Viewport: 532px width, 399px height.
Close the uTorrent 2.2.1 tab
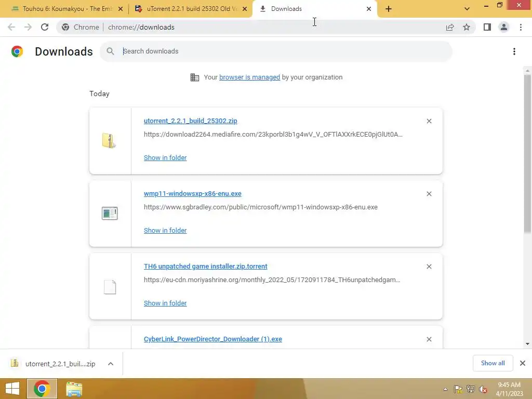245,9
